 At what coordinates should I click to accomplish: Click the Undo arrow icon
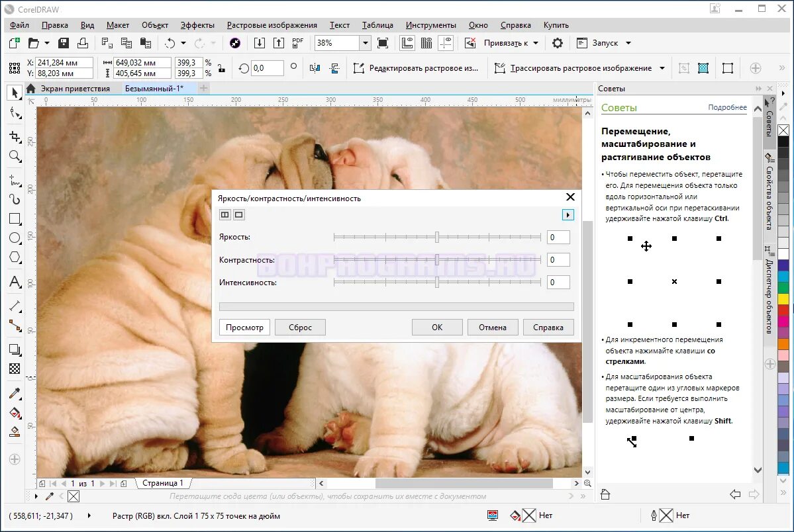pyautogui.click(x=170, y=43)
